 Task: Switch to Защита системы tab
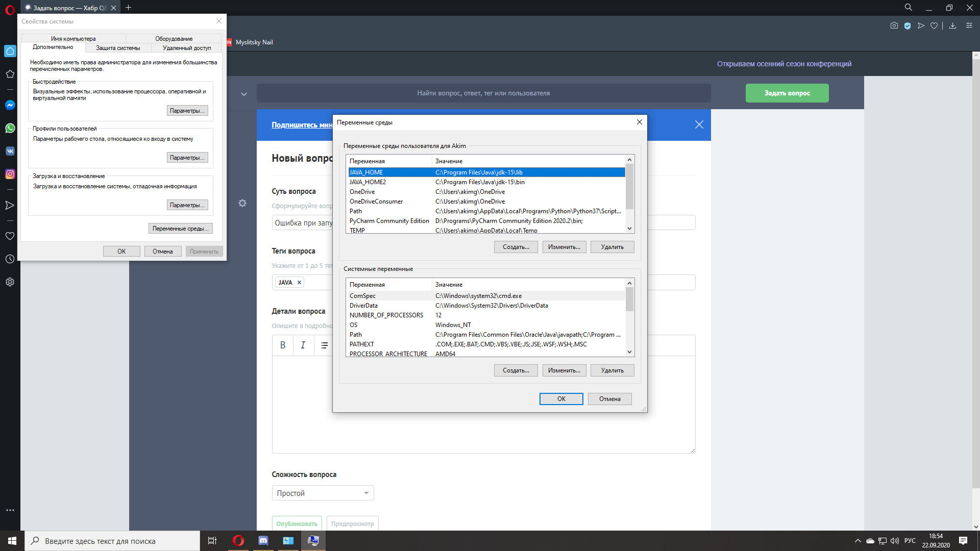coord(118,48)
